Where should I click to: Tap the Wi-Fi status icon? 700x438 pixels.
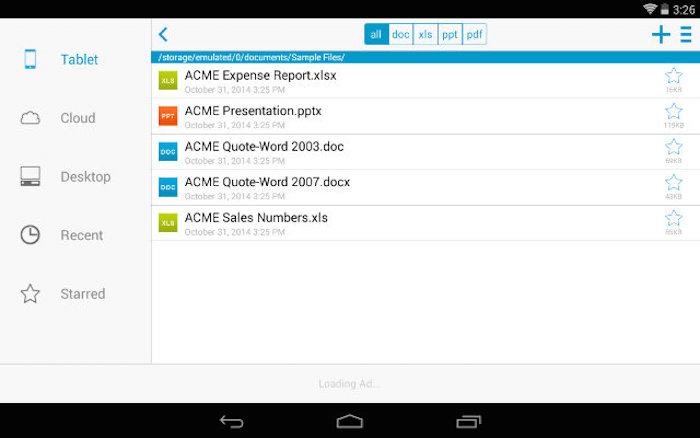(x=650, y=8)
